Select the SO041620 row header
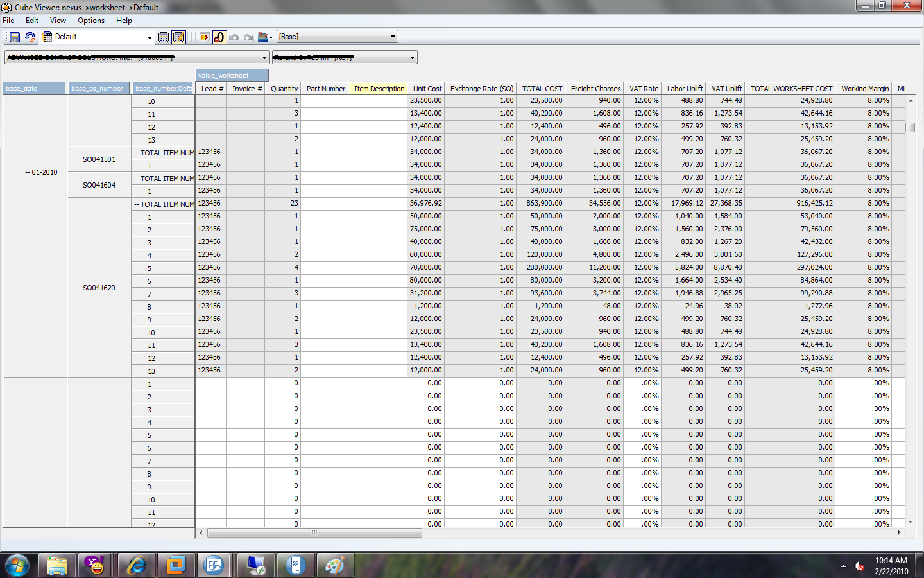This screenshot has height=578, width=924. click(x=99, y=288)
